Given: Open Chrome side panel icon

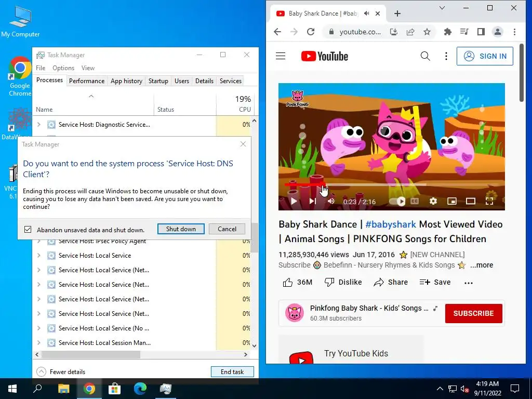Looking at the screenshot, I should pyautogui.click(x=481, y=32).
